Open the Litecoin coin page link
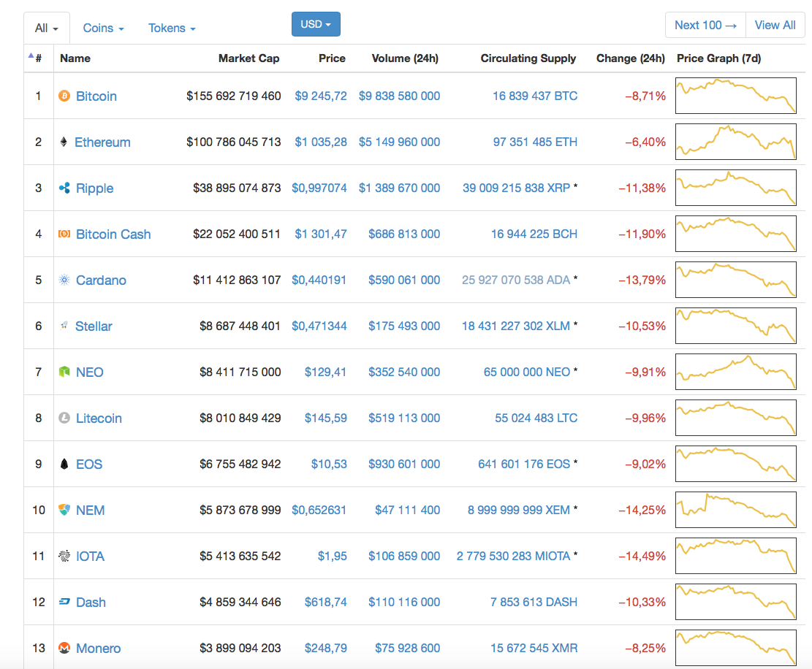This screenshot has height=669, width=812. [99, 418]
